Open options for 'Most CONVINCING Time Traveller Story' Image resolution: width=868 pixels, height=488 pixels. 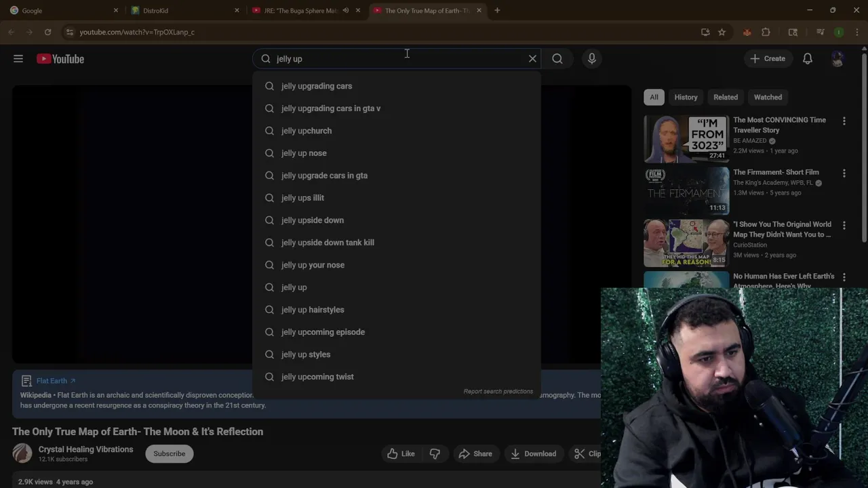(844, 121)
